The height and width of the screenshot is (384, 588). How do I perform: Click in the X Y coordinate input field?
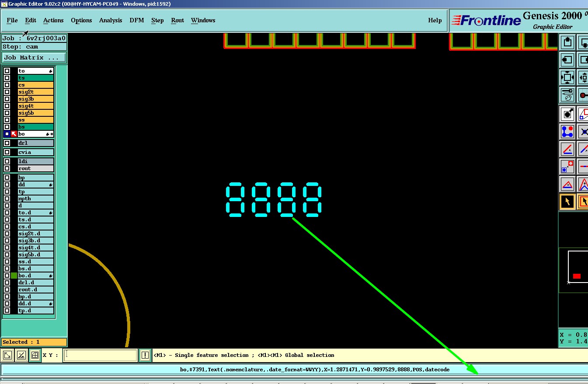[100, 356]
